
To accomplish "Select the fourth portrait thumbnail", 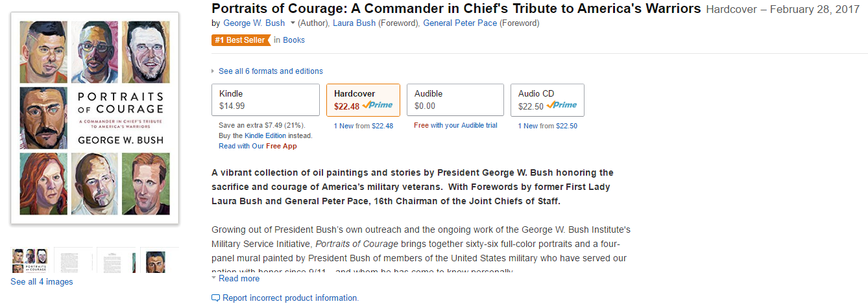I will coord(160,261).
